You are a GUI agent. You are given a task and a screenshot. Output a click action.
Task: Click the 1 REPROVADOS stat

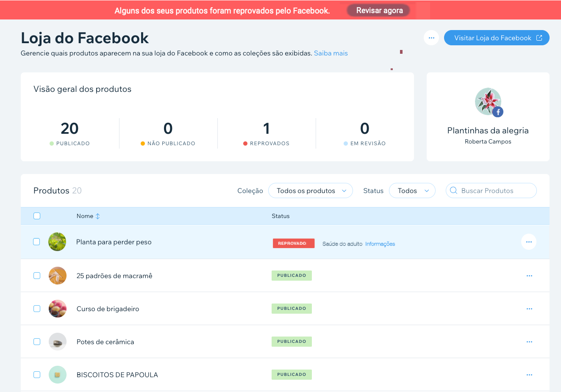266,133
